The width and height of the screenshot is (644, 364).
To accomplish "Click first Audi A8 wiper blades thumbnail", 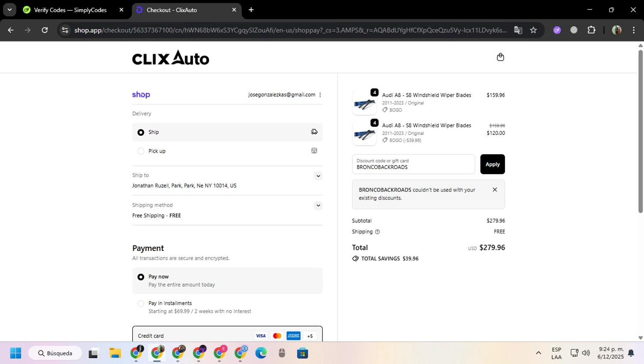I will (365, 103).
